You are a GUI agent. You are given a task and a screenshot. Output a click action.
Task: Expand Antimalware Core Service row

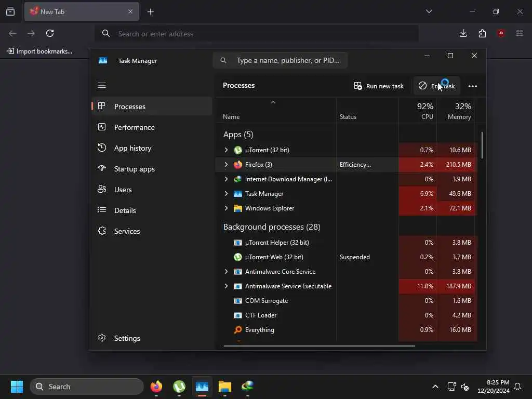click(x=226, y=271)
